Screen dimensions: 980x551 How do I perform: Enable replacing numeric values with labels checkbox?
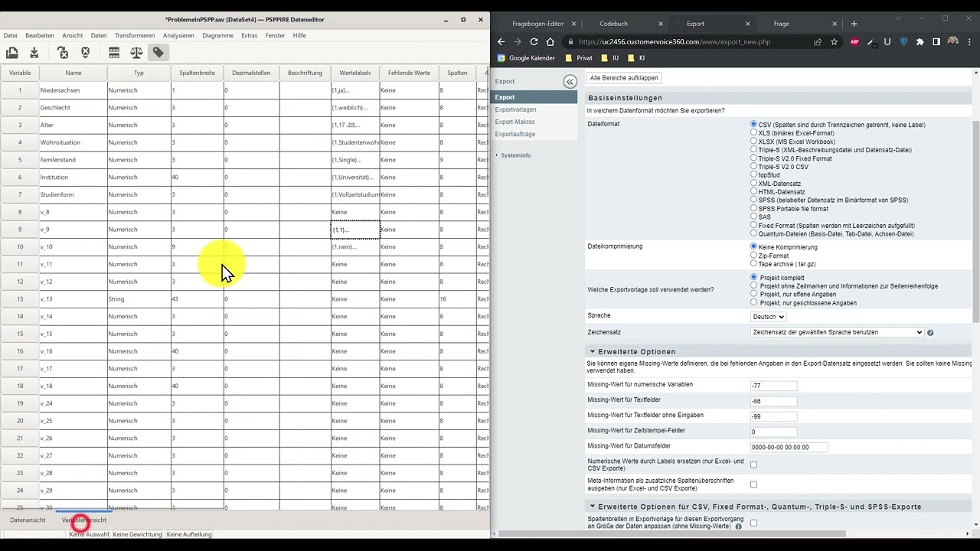pyautogui.click(x=753, y=465)
